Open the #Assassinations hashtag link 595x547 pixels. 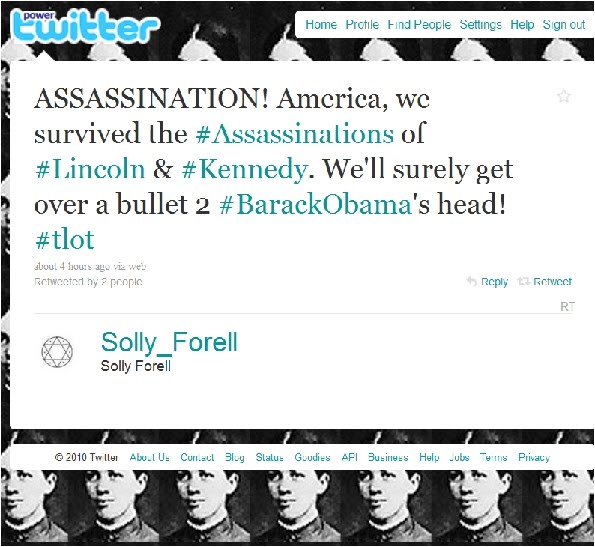pos(295,134)
